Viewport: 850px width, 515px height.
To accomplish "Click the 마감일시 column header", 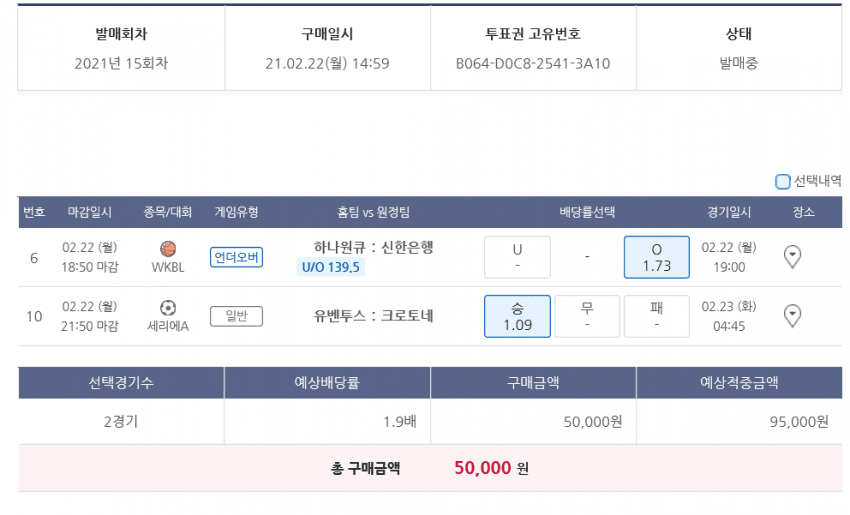I will coord(90,212).
